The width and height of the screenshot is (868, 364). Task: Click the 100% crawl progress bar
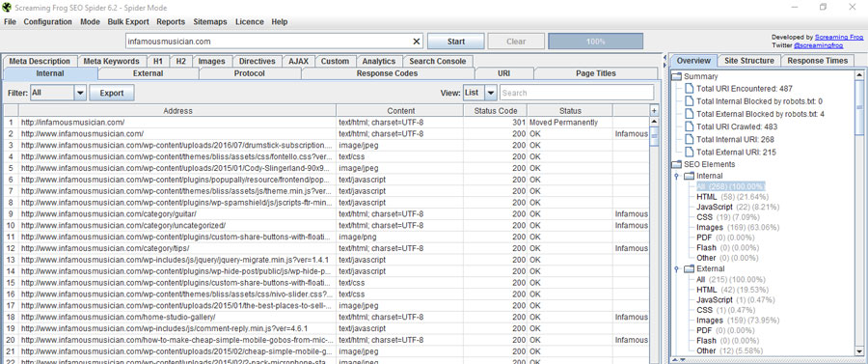coord(596,42)
